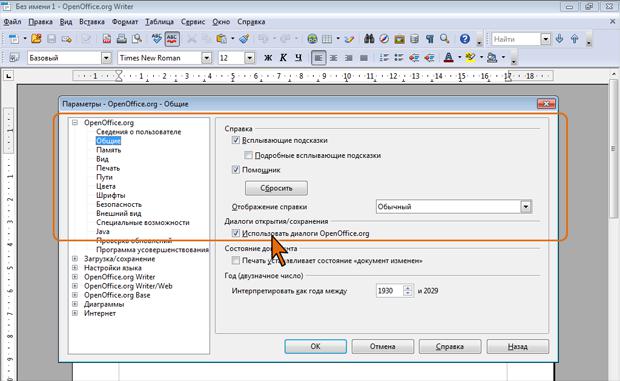620x381 pixels.
Task: Open a file with the Open icon
Action: pyautogui.click(x=36, y=39)
